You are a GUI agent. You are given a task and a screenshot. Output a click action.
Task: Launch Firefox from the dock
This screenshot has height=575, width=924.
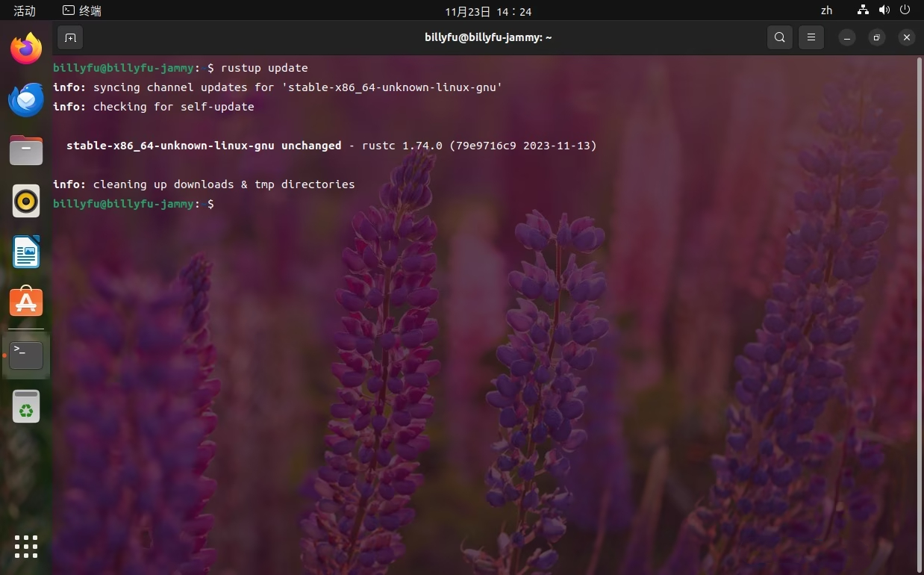[x=26, y=49]
